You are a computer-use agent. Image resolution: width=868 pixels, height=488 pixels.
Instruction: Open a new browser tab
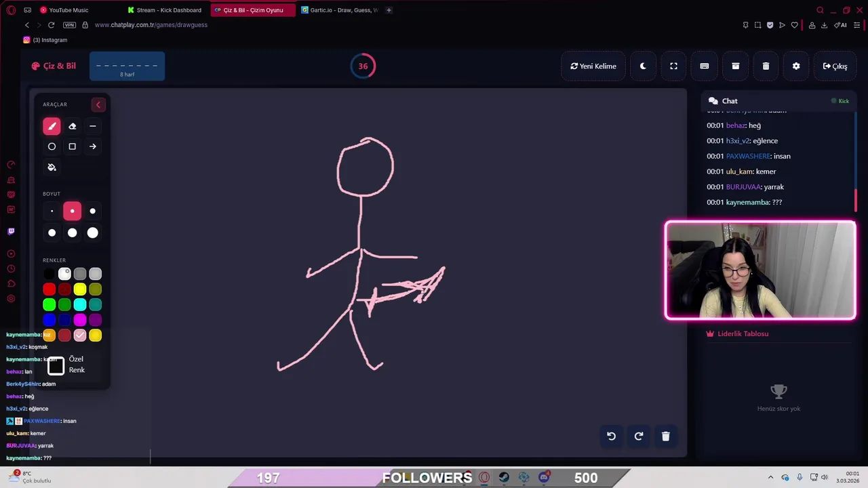(389, 10)
